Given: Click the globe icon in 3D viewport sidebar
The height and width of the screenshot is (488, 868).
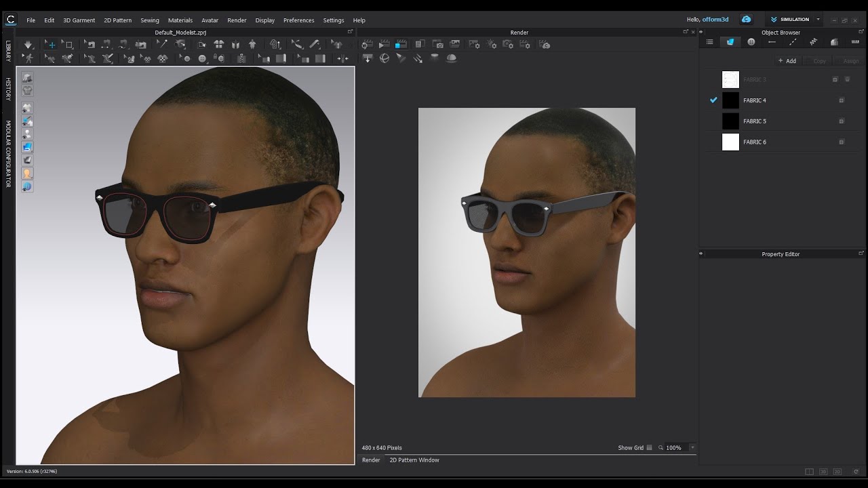Looking at the screenshot, I should pos(28,186).
